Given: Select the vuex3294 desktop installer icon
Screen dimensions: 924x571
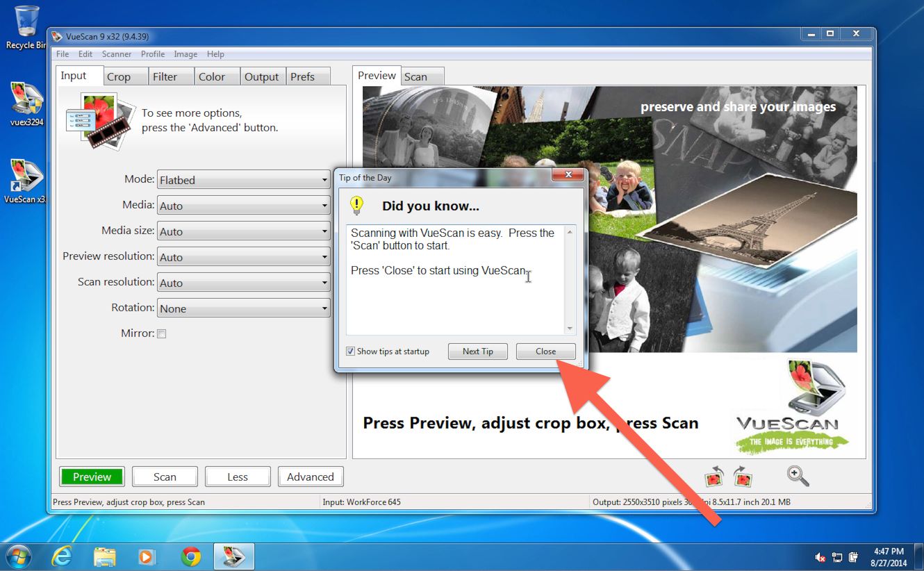Looking at the screenshot, I should (26, 104).
